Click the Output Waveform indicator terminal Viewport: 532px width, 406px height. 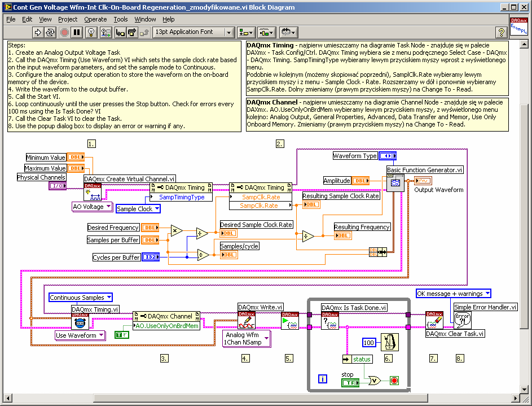tap(423, 181)
